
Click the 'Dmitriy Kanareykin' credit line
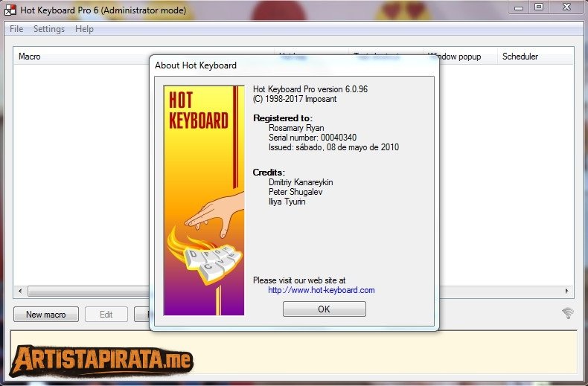[x=301, y=182]
